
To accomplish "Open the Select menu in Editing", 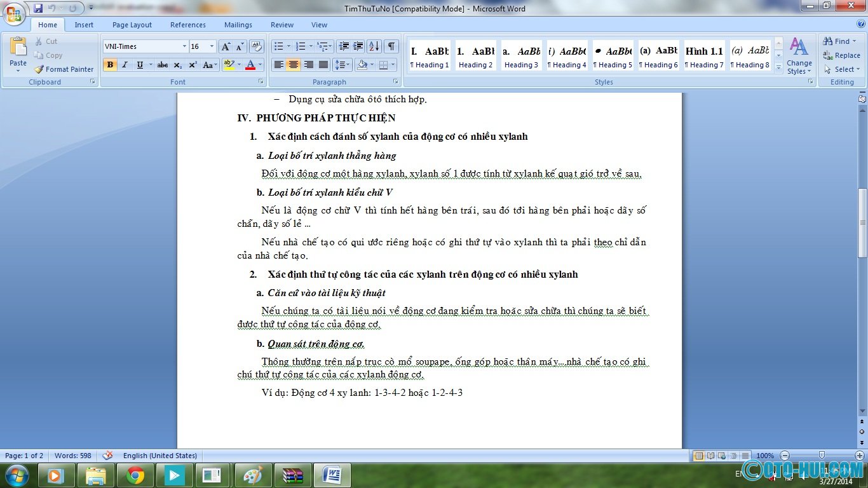I will [x=842, y=69].
